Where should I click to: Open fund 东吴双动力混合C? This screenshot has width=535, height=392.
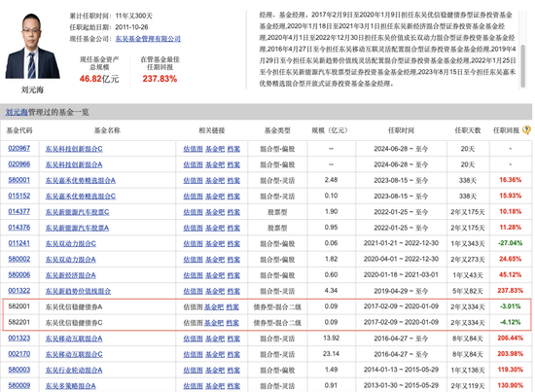click(x=71, y=243)
